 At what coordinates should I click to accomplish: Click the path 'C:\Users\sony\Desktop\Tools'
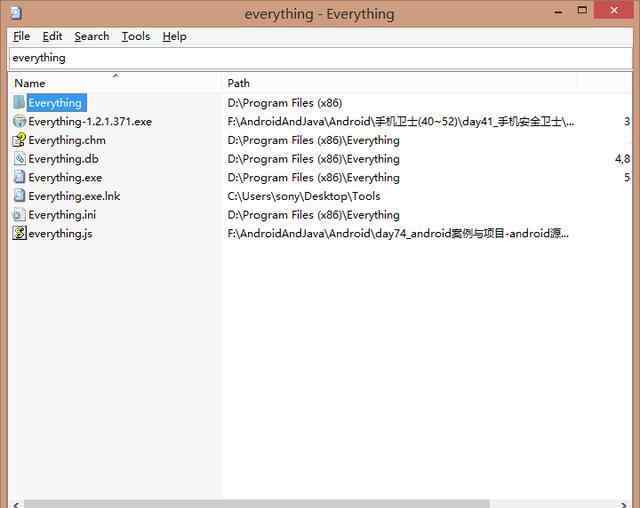304,196
